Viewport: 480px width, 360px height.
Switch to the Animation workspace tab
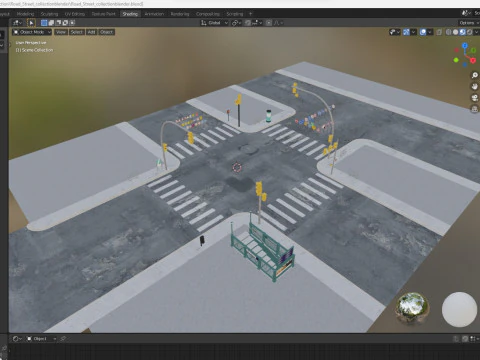point(154,14)
